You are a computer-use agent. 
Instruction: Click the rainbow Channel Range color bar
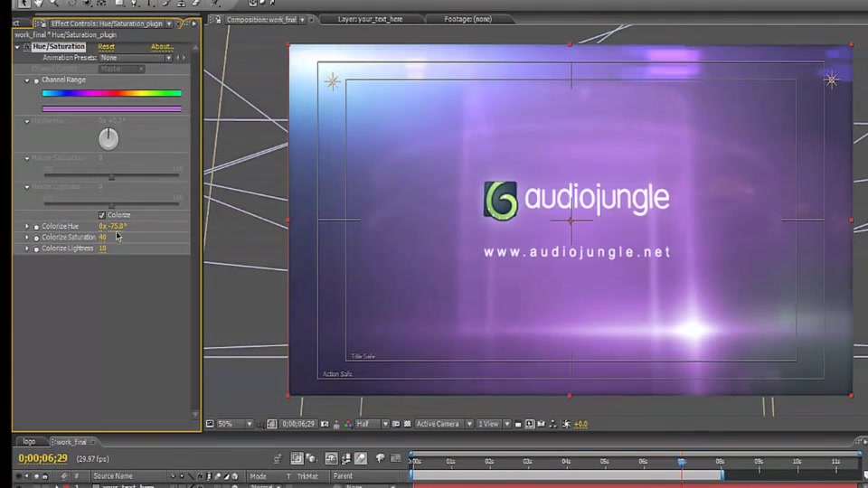112,93
